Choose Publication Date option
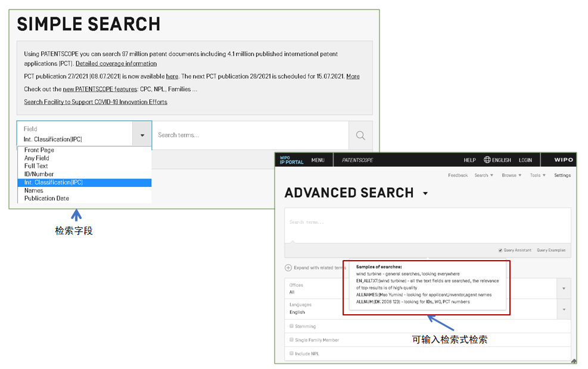 46,198
